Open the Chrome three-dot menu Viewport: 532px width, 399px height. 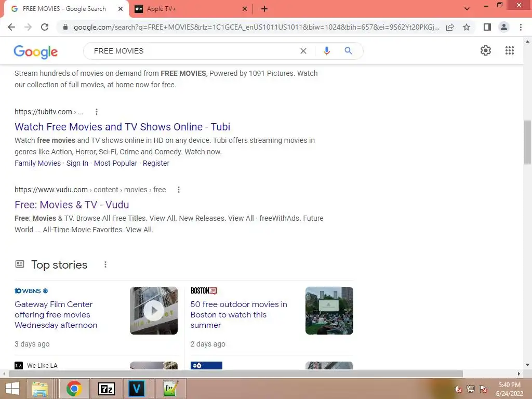tap(521, 27)
